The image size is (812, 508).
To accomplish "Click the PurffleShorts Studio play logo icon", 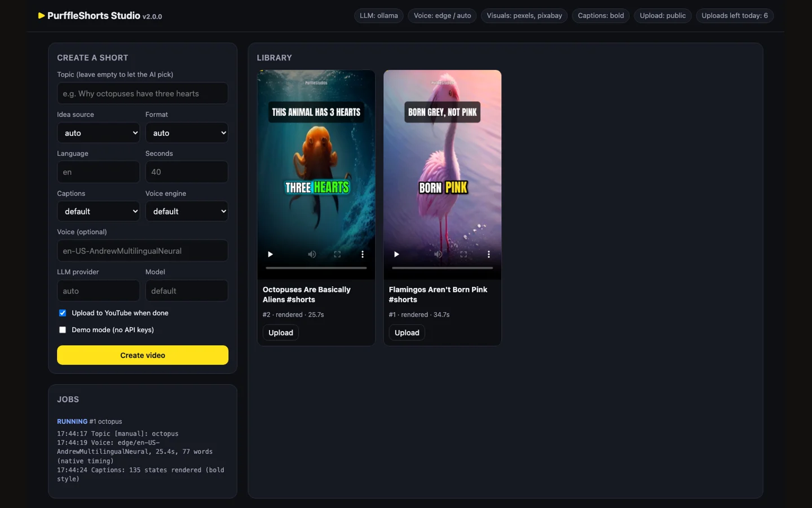I will tap(41, 16).
